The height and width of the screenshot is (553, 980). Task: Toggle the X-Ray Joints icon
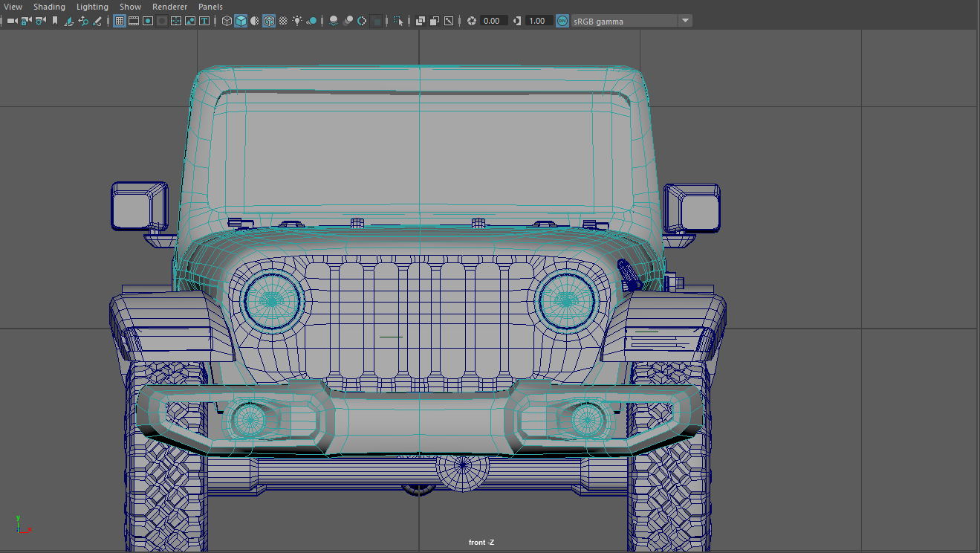tap(449, 21)
